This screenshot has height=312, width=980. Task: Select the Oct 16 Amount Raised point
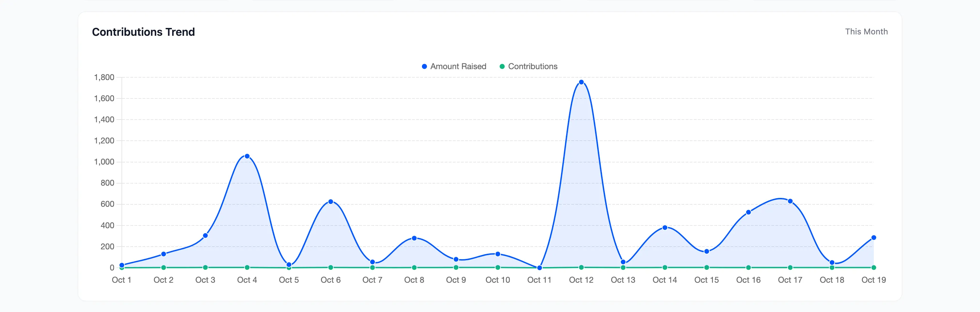click(748, 212)
